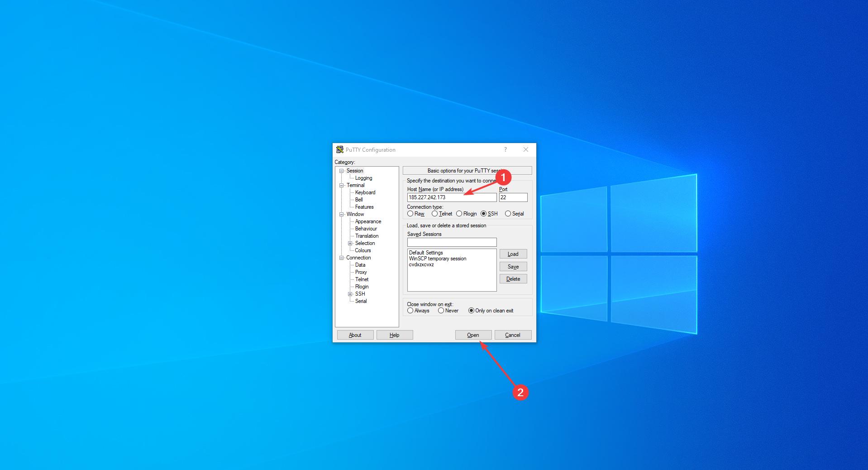Click the PuTTY icon in title bar
The width and height of the screenshot is (868, 470).
(x=339, y=149)
